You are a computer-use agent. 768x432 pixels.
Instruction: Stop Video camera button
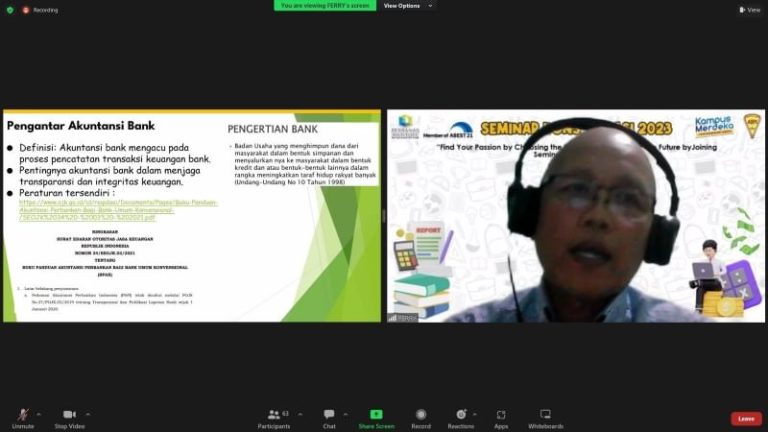pyautogui.click(x=70, y=419)
